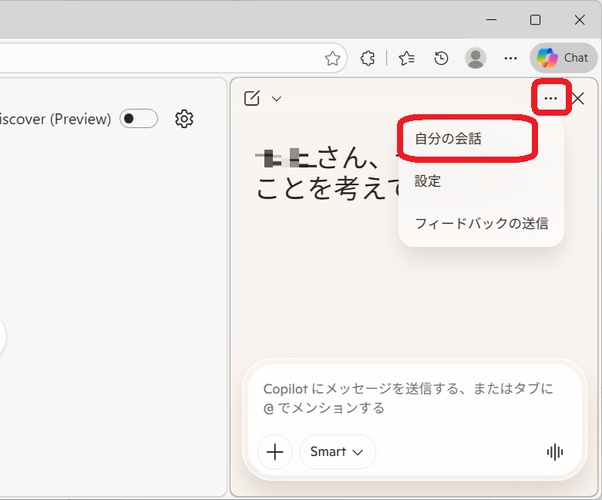This screenshot has width=602, height=500.
Task: Minimize the browser window
Action: (x=491, y=20)
